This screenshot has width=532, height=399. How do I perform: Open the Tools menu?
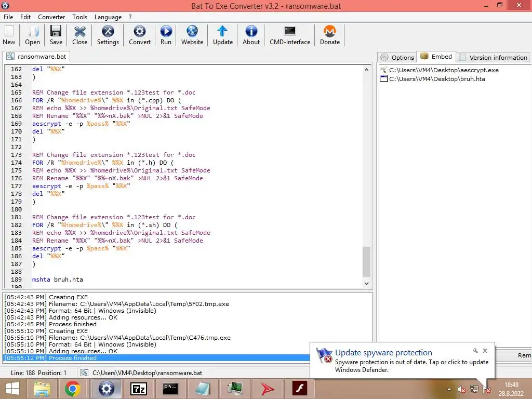[x=79, y=17]
